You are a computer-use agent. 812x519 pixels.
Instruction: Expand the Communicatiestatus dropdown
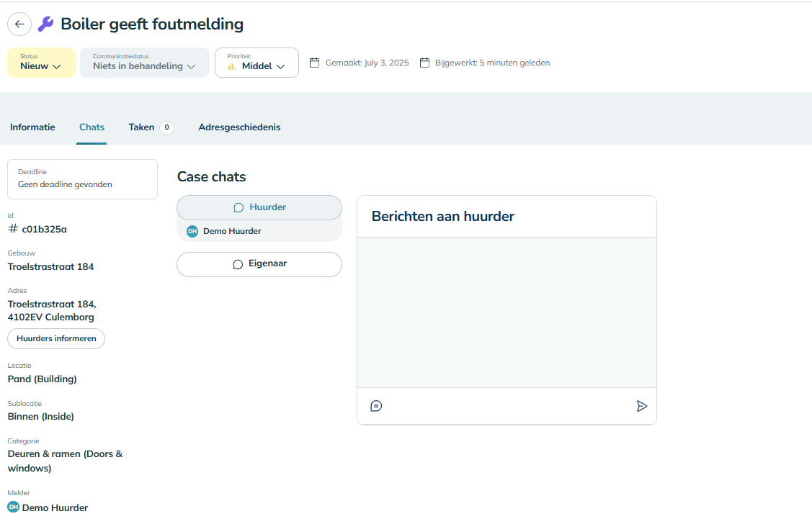tap(144, 63)
